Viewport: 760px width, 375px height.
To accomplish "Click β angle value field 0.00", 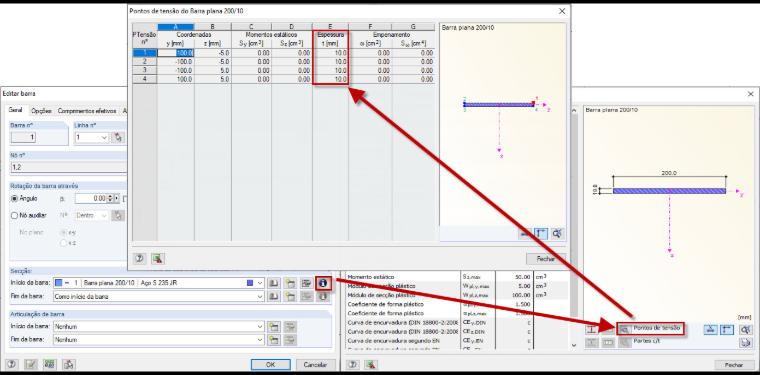I will click(91, 199).
